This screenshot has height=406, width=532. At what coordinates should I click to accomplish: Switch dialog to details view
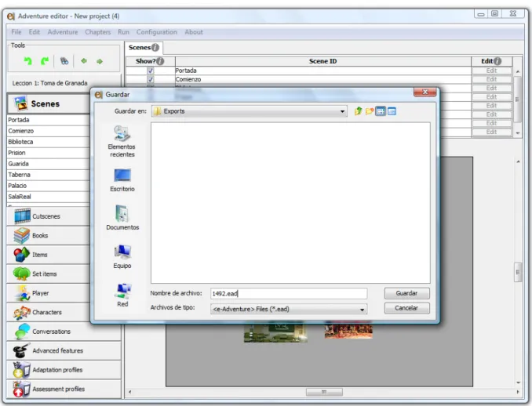(x=392, y=111)
